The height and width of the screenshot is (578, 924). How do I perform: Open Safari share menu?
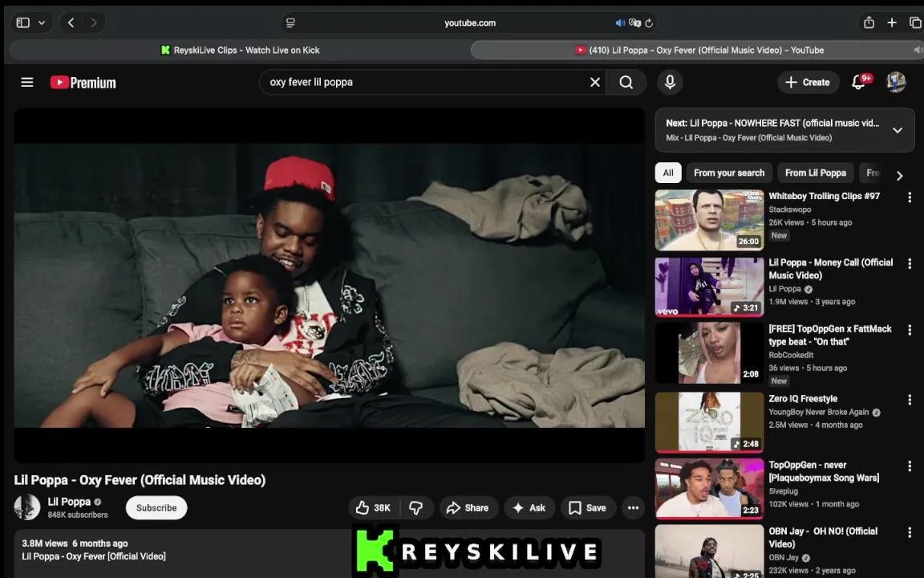[x=869, y=22]
